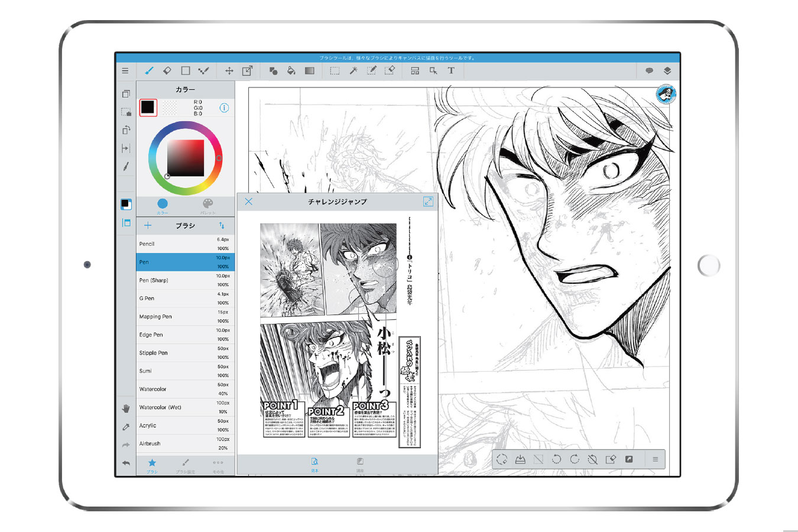Click the counterclockwise Undo icon in bottom bar
The height and width of the screenshot is (532, 798).
[x=556, y=459]
